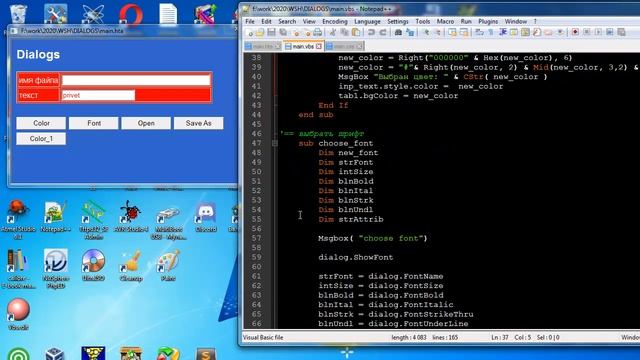Collapse the choose_font sub fold marker

[x=275, y=143]
